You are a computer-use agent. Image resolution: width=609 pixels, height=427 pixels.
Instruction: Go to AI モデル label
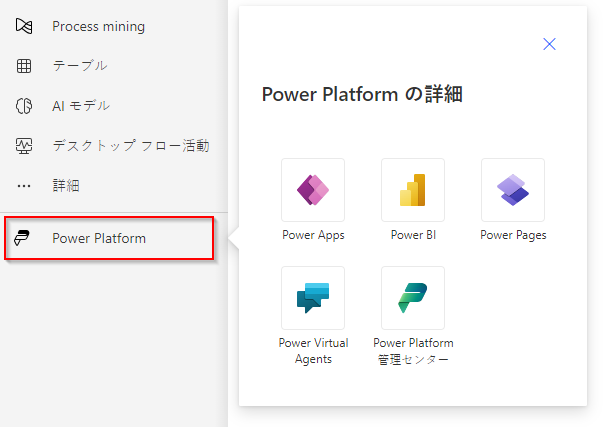pyautogui.click(x=81, y=106)
